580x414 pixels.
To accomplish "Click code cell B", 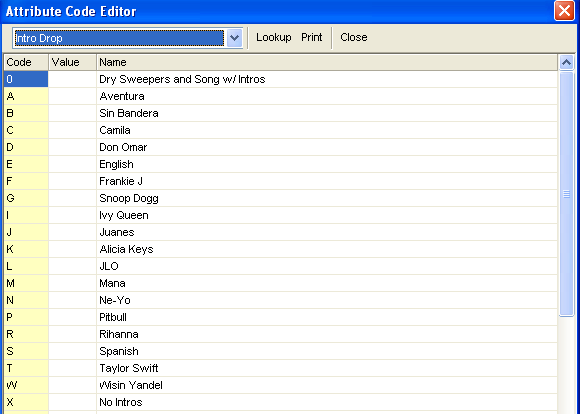I will [x=26, y=113].
